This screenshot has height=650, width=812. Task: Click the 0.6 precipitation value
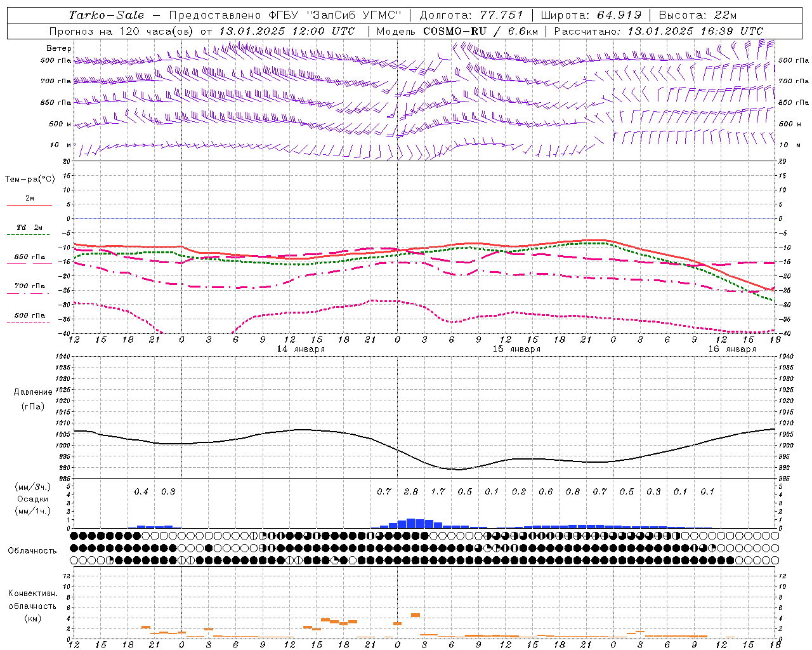[x=546, y=491]
